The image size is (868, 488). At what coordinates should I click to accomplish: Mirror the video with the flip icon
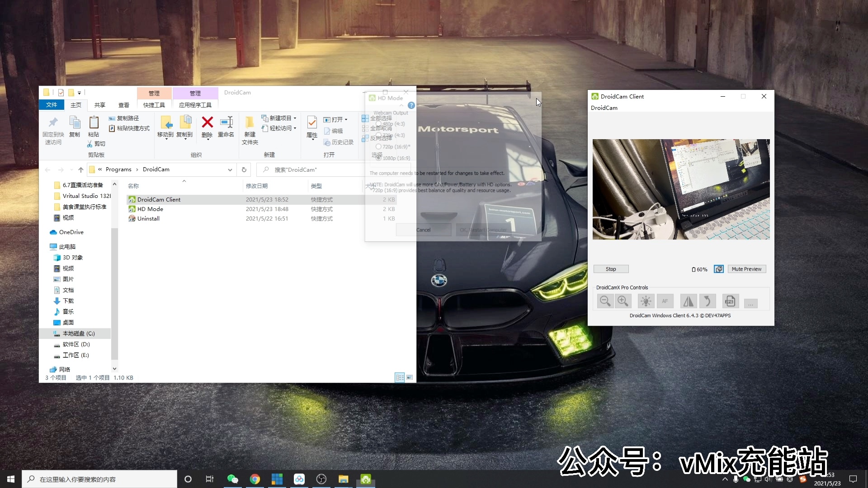click(689, 301)
